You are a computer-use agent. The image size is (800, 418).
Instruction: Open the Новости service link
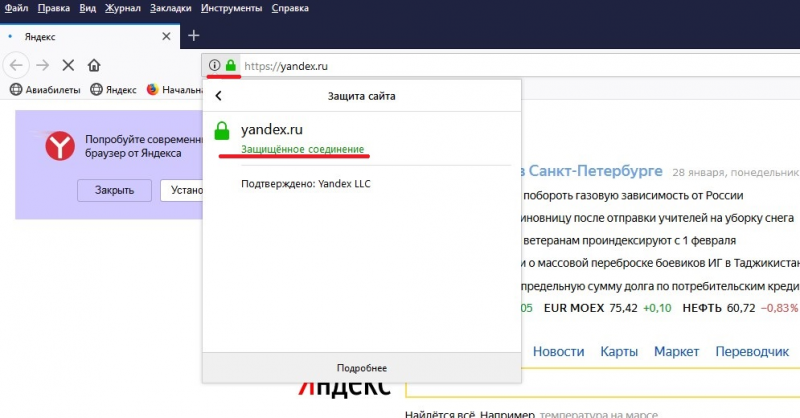tap(558, 351)
